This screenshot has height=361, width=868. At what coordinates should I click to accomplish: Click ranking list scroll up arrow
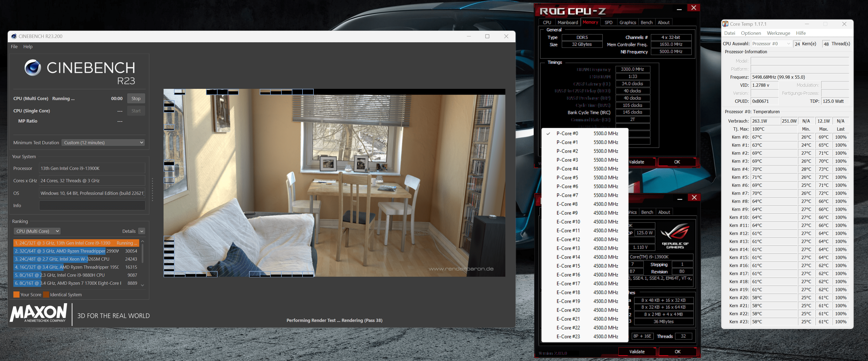coord(142,241)
